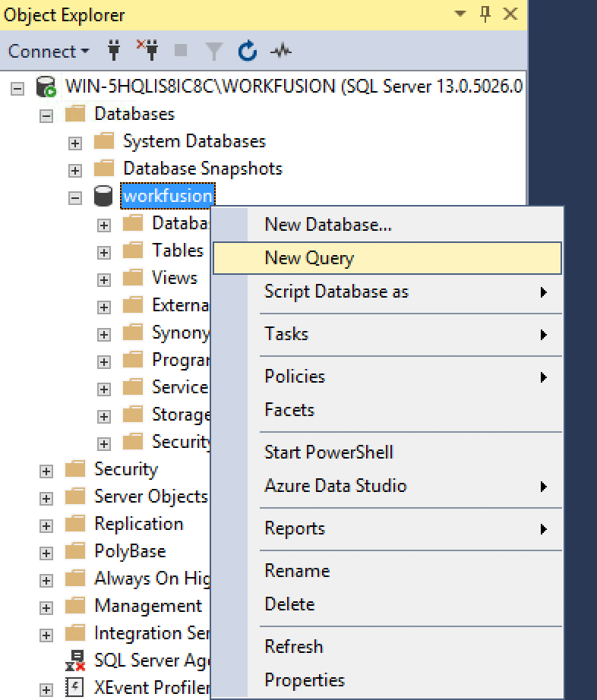Expand the Synonyms folder
Image resolution: width=597 pixels, height=700 pixels.
click(104, 334)
